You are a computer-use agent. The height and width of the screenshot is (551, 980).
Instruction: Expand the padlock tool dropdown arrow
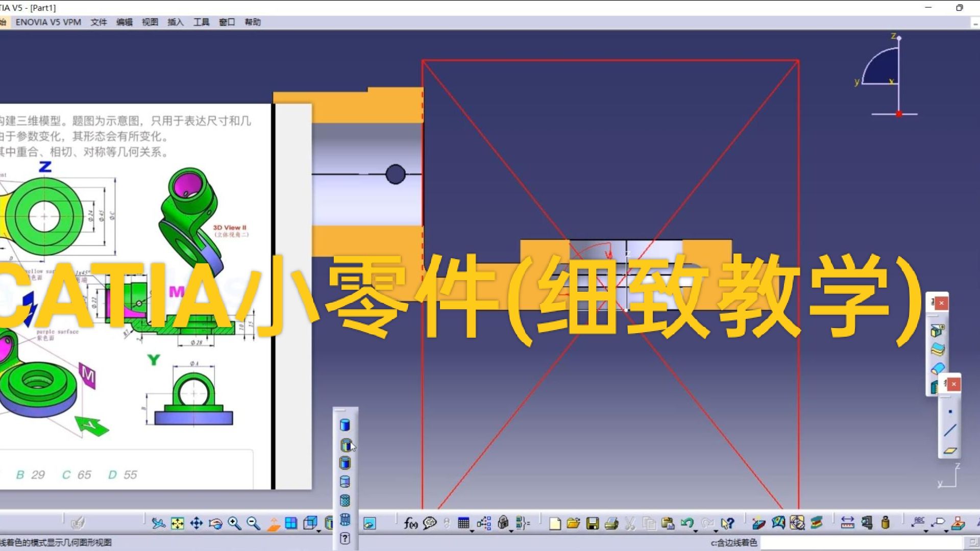coord(511,531)
